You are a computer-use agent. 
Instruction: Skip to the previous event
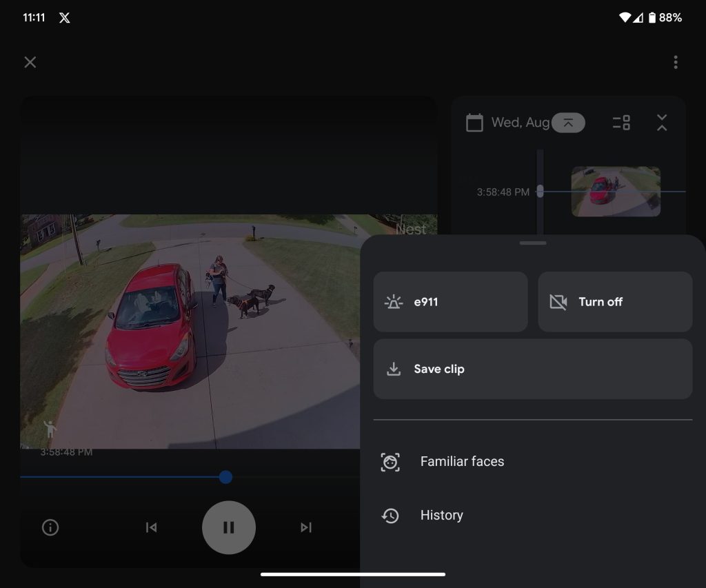151,527
